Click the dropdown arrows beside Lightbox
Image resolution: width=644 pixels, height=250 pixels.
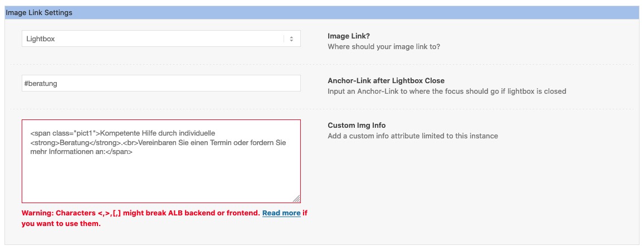click(x=291, y=39)
